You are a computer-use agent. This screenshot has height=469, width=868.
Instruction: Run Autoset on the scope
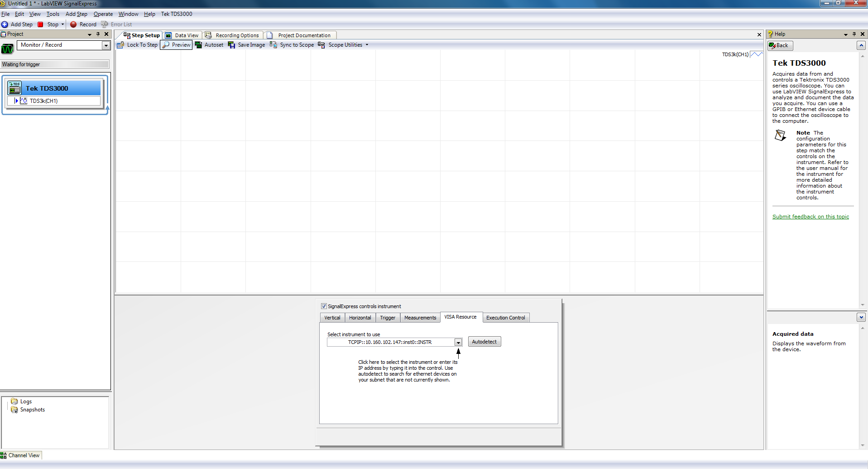[x=209, y=45]
